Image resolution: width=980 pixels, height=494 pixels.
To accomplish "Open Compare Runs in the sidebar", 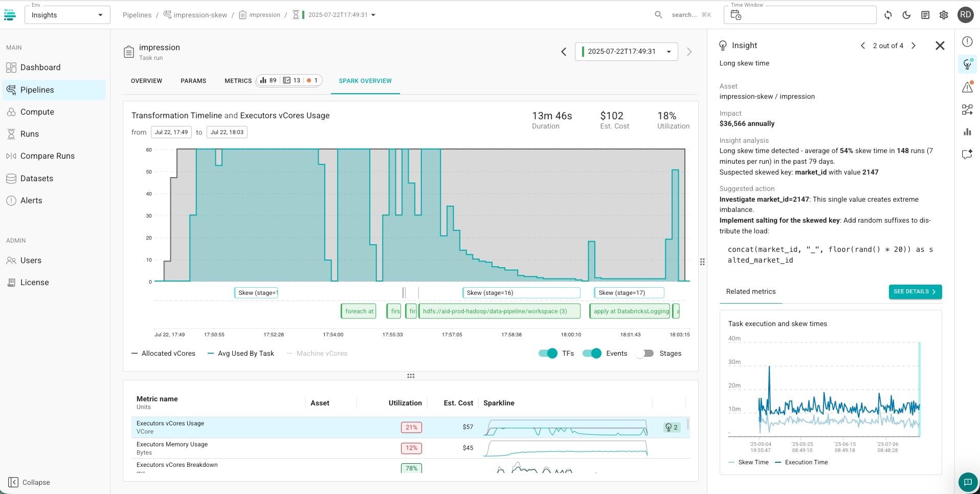I will point(48,156).
